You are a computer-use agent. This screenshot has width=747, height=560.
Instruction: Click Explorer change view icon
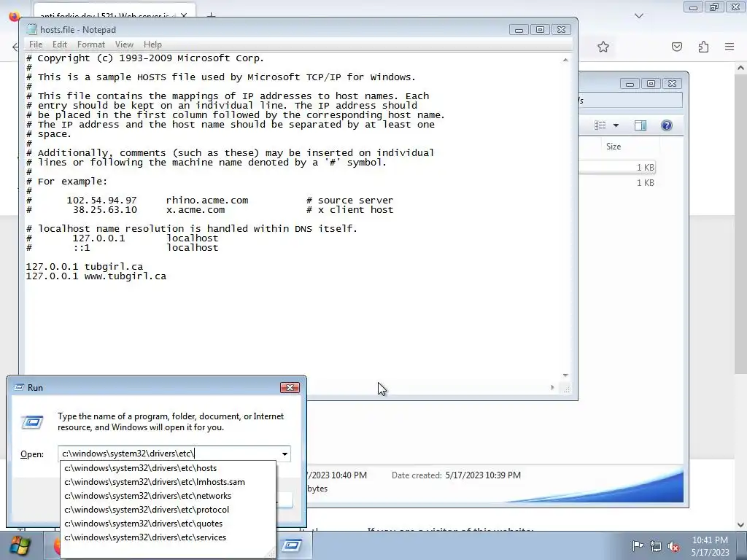(x=600, y=125)
